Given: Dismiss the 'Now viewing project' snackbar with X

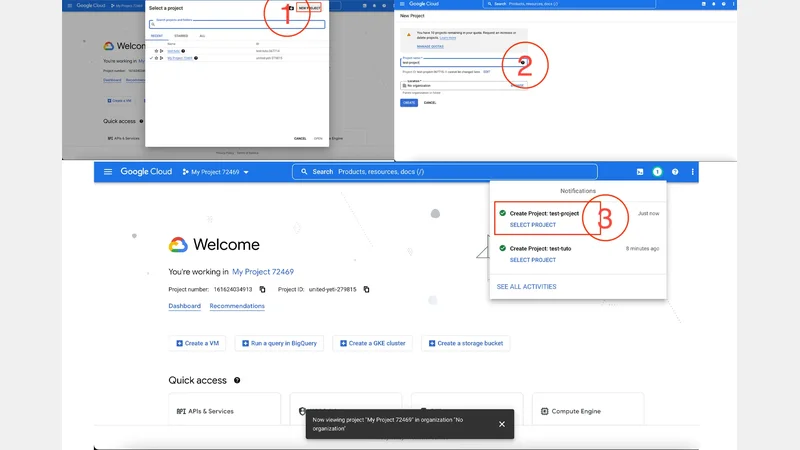Looking at the screenshot, I should click(x=502, y=424).
